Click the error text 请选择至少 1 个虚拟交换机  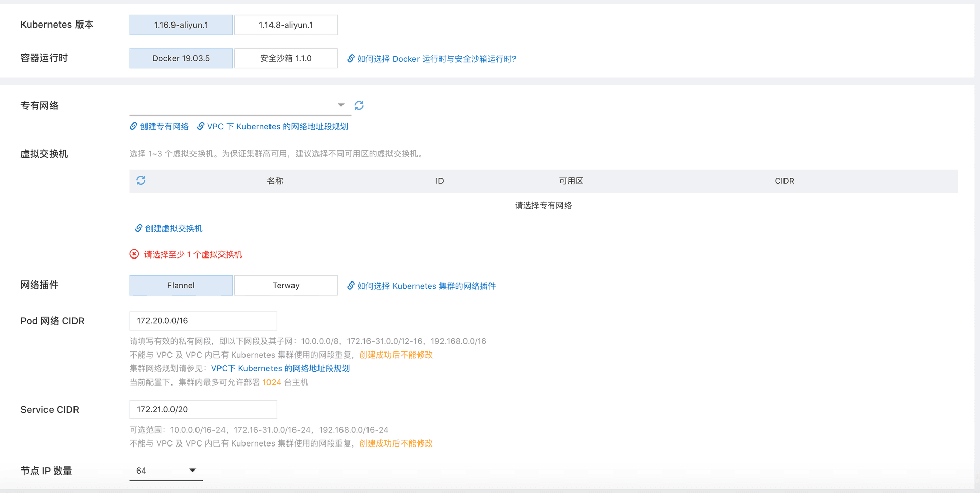pos(193,254)
